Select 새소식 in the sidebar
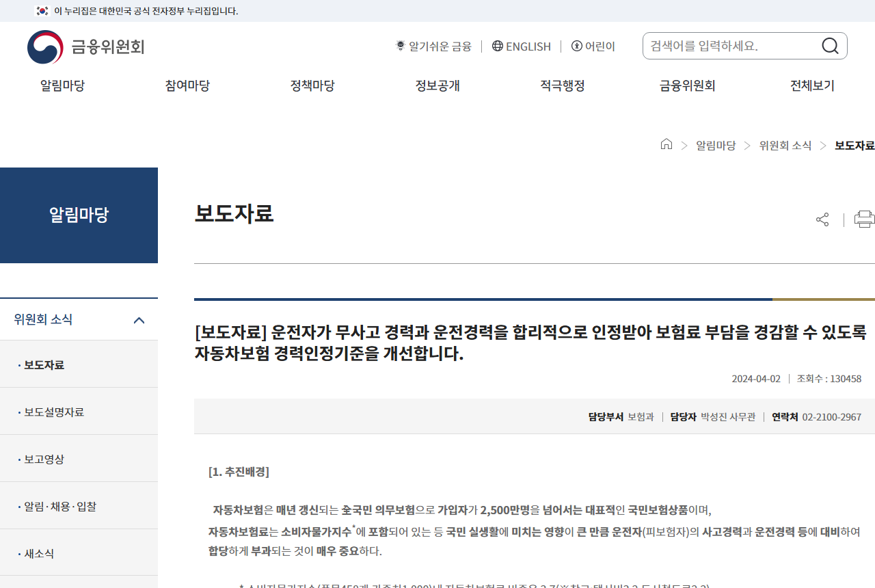The height and width of the screenshot is (588, 875). point(79,553)
